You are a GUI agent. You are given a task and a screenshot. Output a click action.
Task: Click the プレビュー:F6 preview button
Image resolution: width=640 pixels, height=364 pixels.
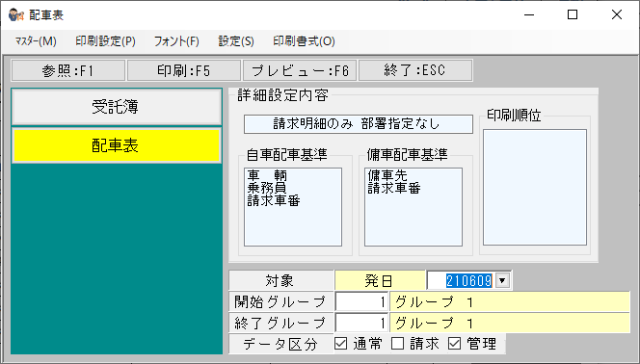coord(300,70)
